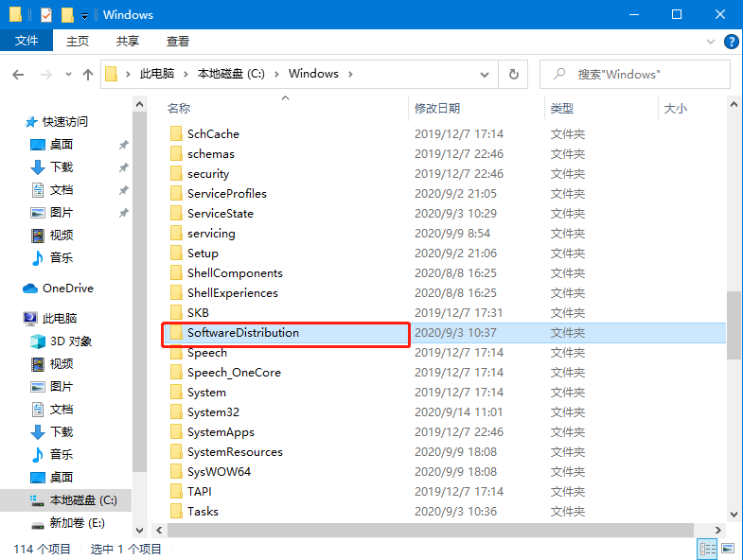Click the date 2020/9/14 11:01
This screenshot has height=560, width=743.
[x=459, y=412]
